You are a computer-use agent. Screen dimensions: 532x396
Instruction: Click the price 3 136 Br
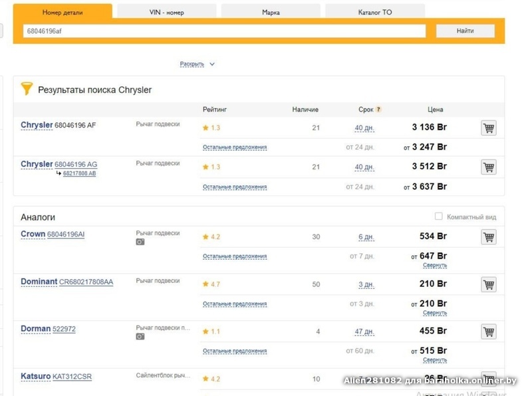click(429, 127)
